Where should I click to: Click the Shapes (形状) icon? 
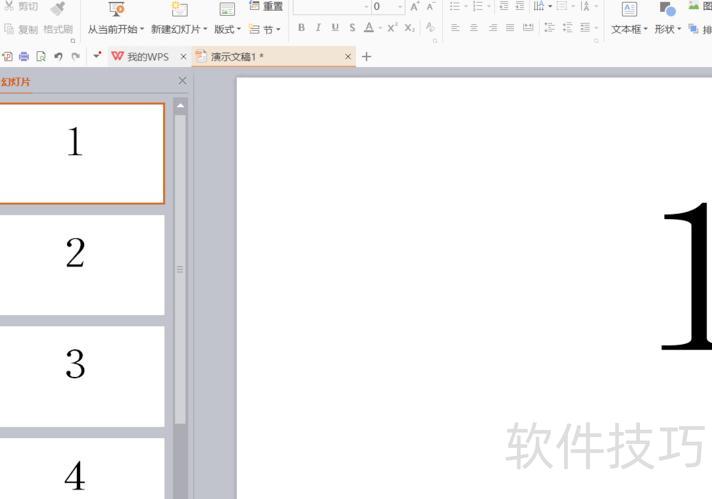[667, 9]
